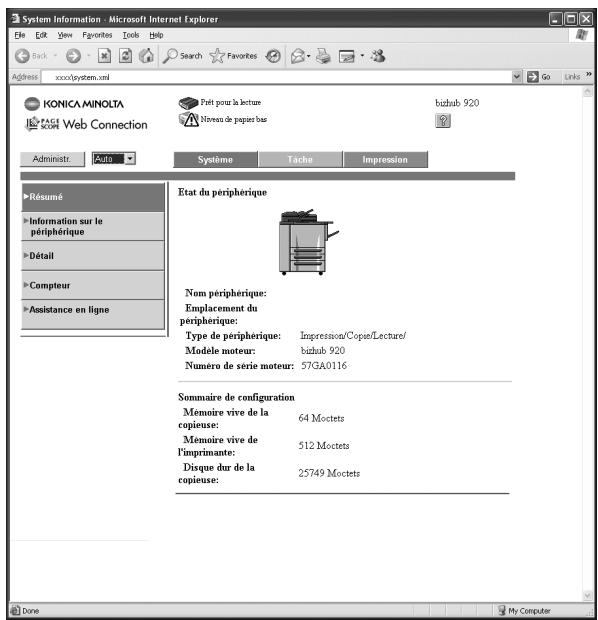Open the Forward history dropdown arrow

click(x=89, y=56)
